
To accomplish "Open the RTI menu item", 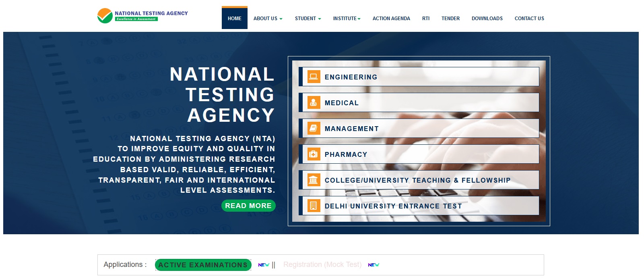I will coord(426,19).
